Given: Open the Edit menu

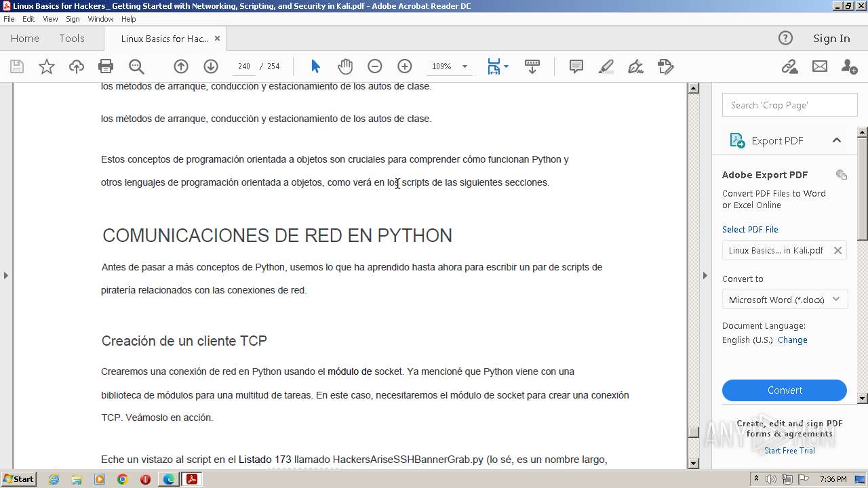Looking at the screenshot, I should (x=28, y=19).
